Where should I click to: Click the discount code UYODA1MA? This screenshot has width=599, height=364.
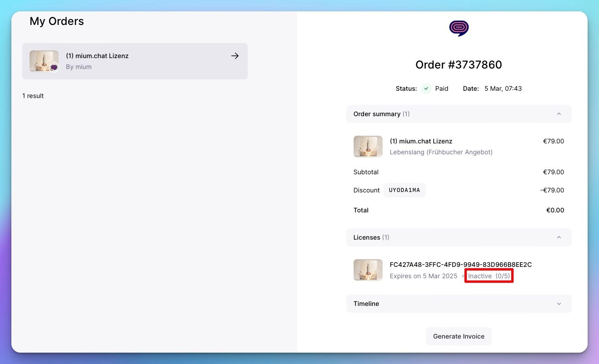404,190
